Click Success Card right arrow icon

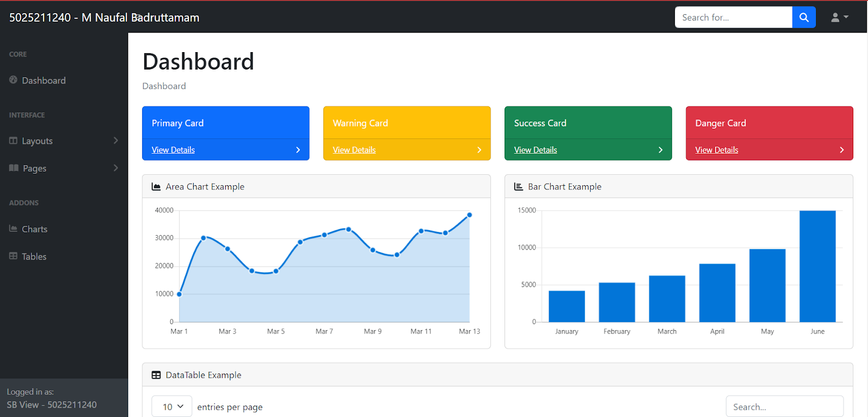(x=660, y=150)
